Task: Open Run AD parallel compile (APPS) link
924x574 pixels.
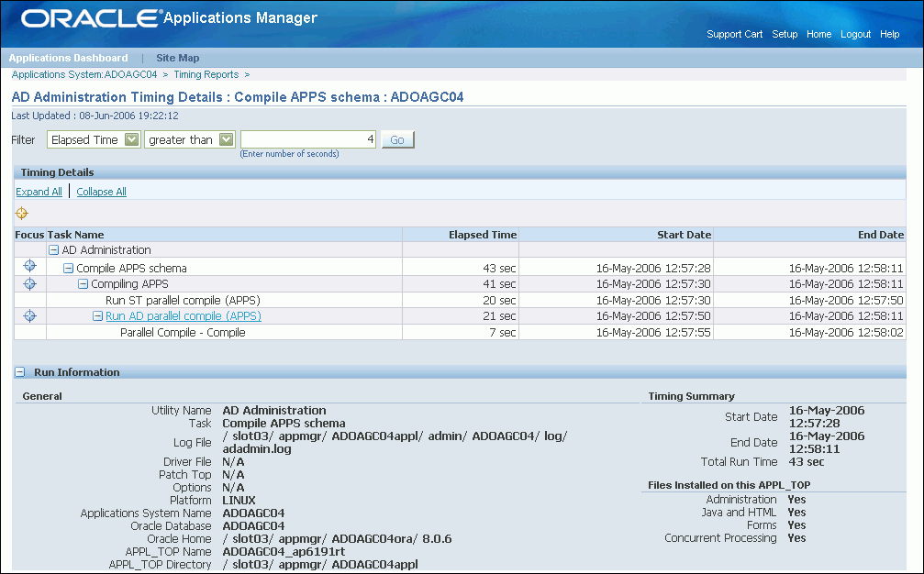Action: 184,316
